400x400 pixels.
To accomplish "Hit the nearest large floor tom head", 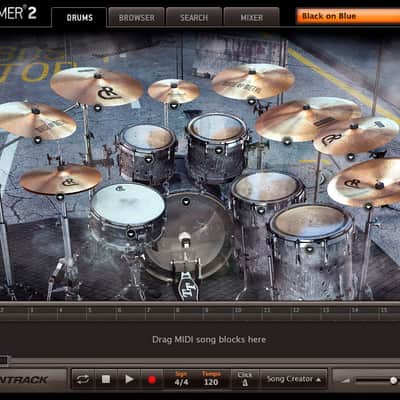I will 311,222.
